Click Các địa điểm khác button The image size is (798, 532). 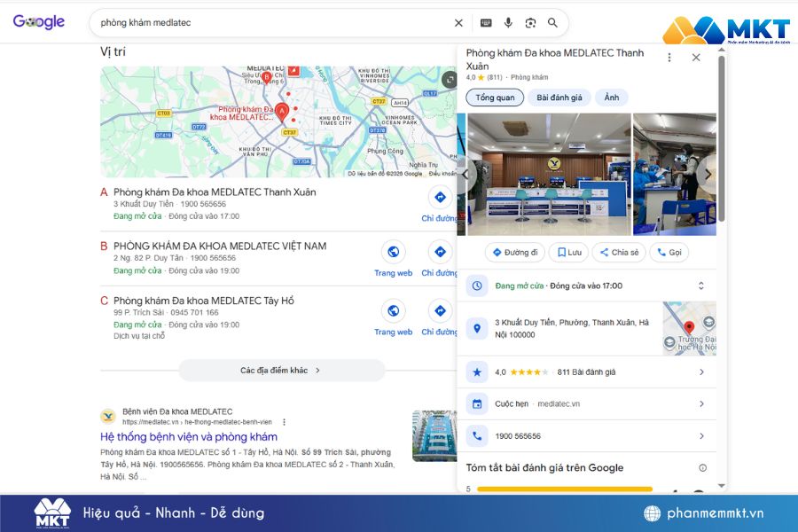click(281, 370)
